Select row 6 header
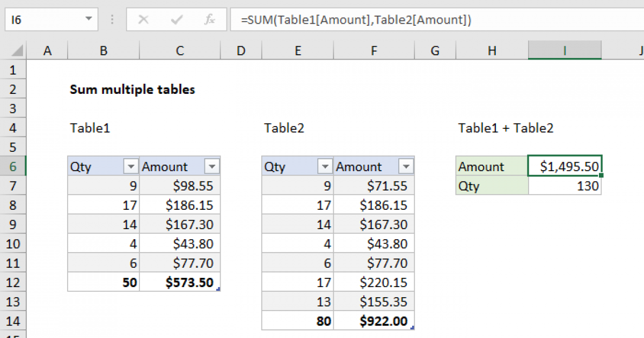 coord(13,167)
